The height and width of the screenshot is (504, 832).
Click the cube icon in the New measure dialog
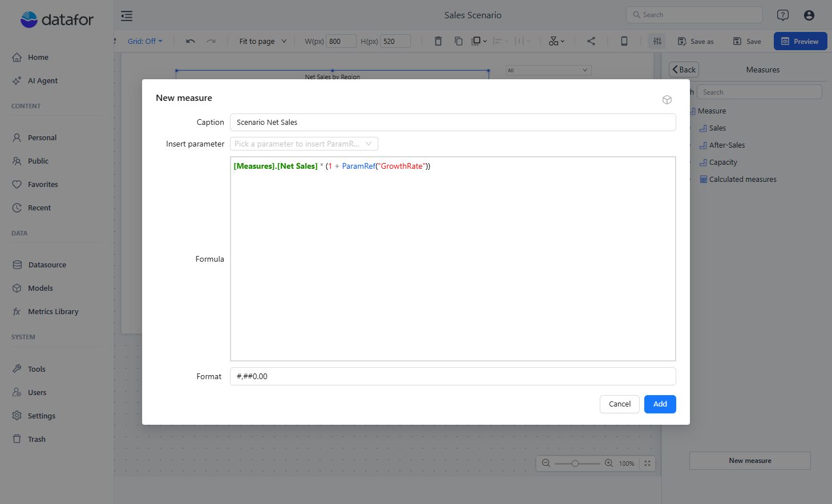point(667,100)
